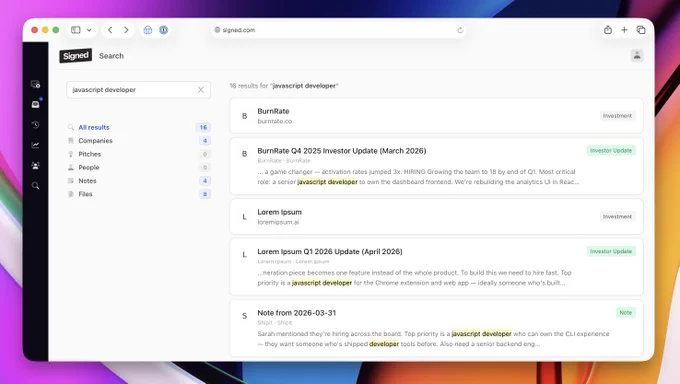This screenshot has width=680, height=384.
Task: Filter results by Notes
Action: tap(138, 181)
